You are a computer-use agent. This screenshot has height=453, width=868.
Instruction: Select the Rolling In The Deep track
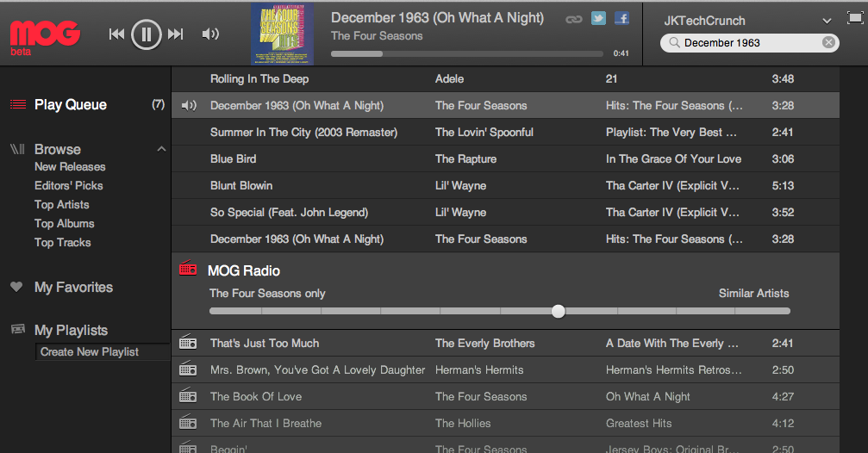click(259, 79)
